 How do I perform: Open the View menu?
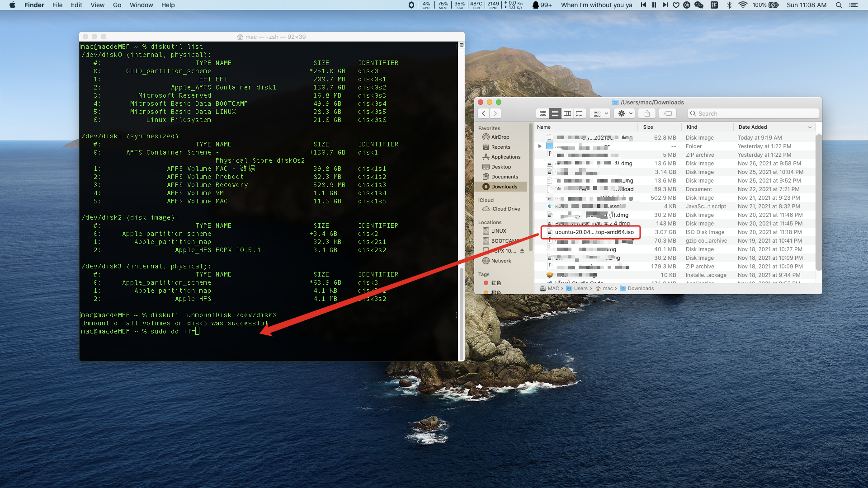click(x=97, y=5)
